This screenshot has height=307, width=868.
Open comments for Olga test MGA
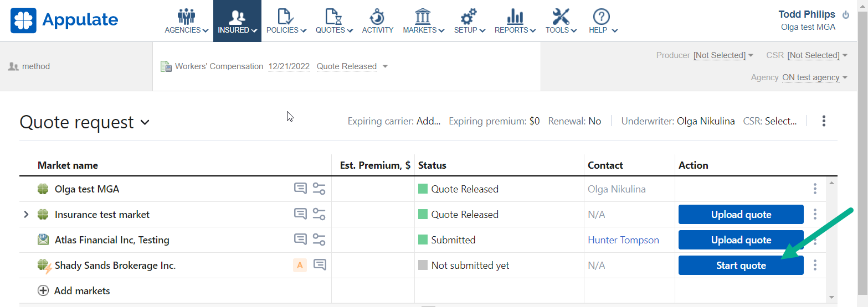point(300,189)
